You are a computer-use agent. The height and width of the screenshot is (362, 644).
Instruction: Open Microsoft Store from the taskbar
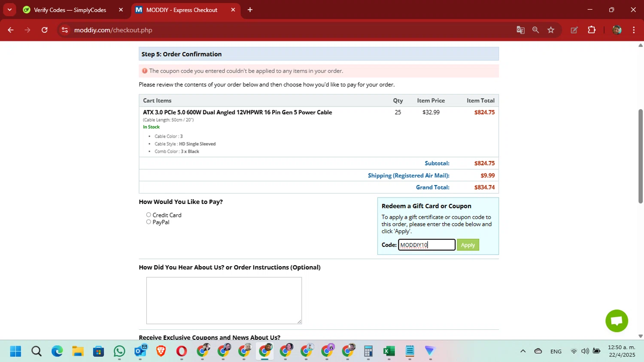click(x=98, y=351)
